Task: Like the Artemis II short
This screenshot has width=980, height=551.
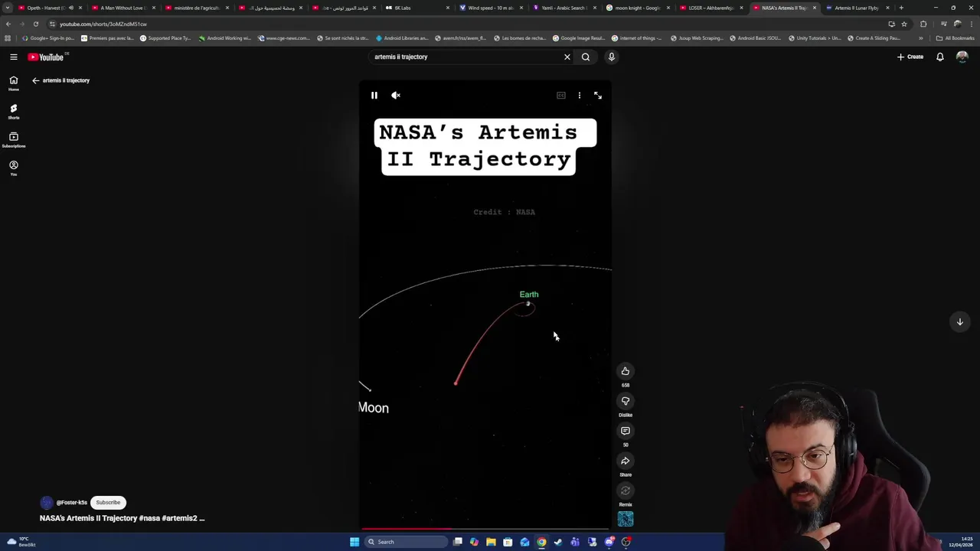Action: 626,371
